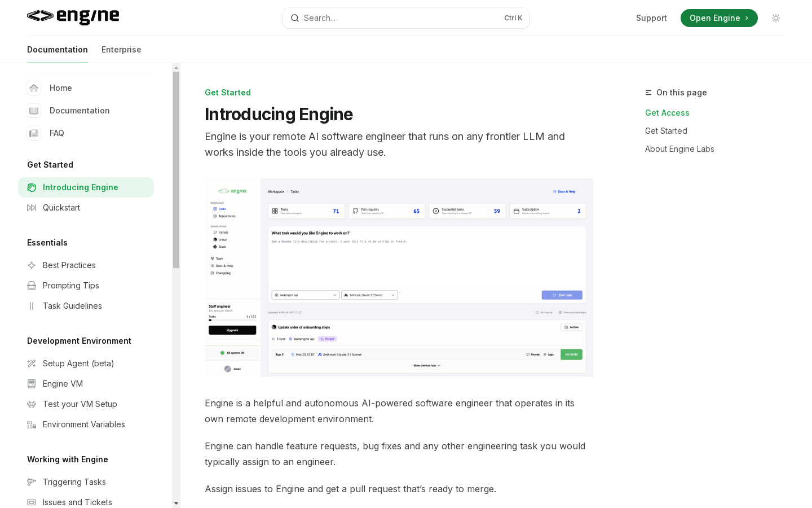Click the search magnifier icon
Image resolution: width=812 pixels, height=508 pixels.
point(294,18)
